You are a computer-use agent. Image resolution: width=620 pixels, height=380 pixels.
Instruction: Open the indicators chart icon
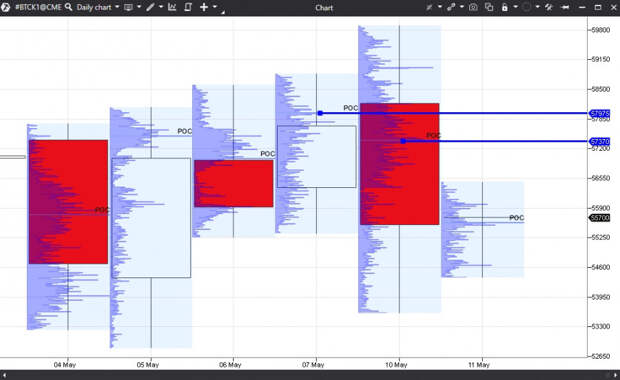[x=172, y=7]
